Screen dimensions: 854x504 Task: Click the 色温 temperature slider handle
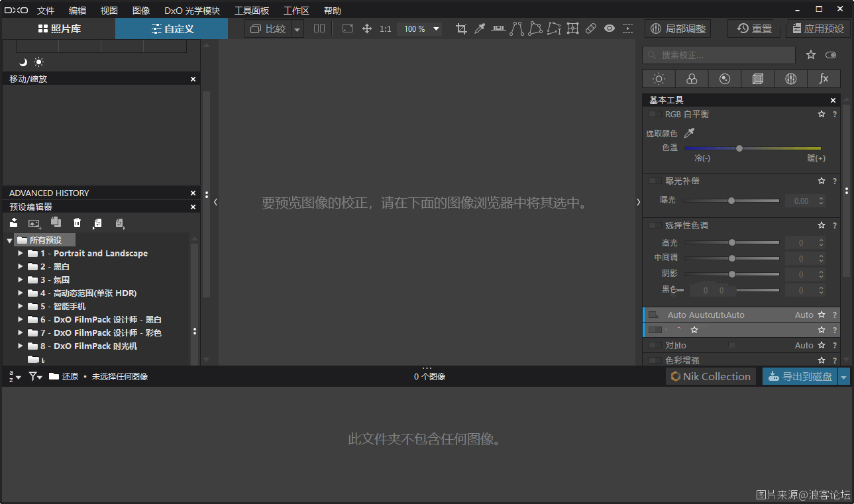pos(739,148)
